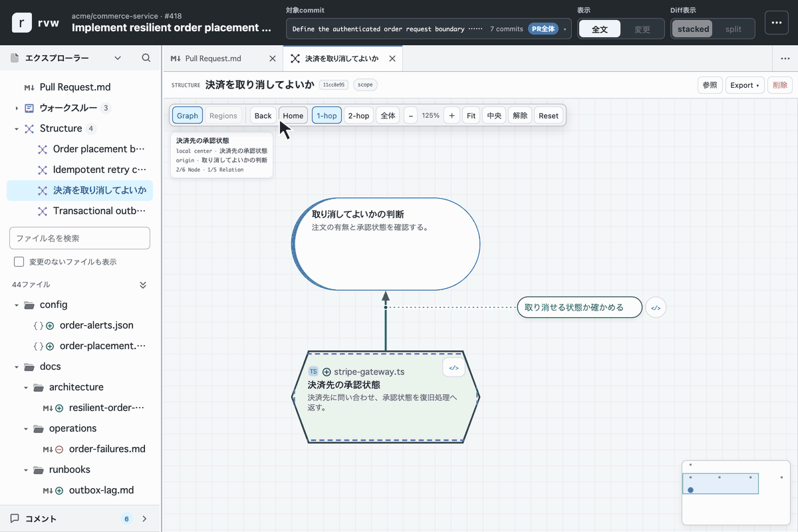This screenshot has height=532, width=798.
Task: Select 全文 display mode
Action: [x=600, y=29]
